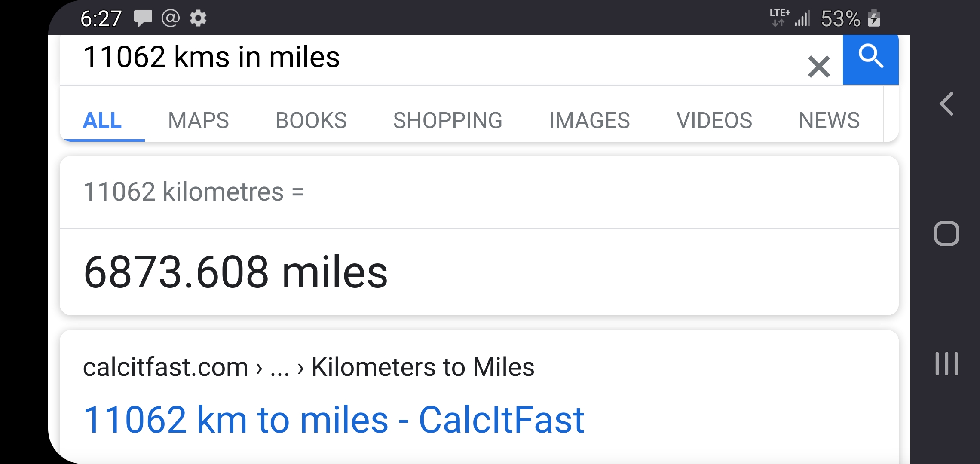The width and height of the screenshot is (980, 464).
Task: Select the SHOPPING tab
Action: [x=447, y=120]
